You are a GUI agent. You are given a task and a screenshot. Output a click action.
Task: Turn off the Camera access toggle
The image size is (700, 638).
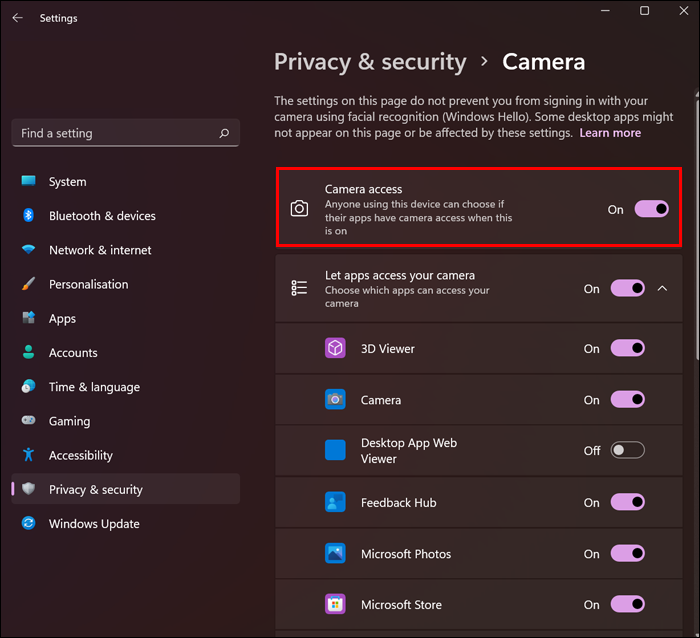click(x=651, y=209)
